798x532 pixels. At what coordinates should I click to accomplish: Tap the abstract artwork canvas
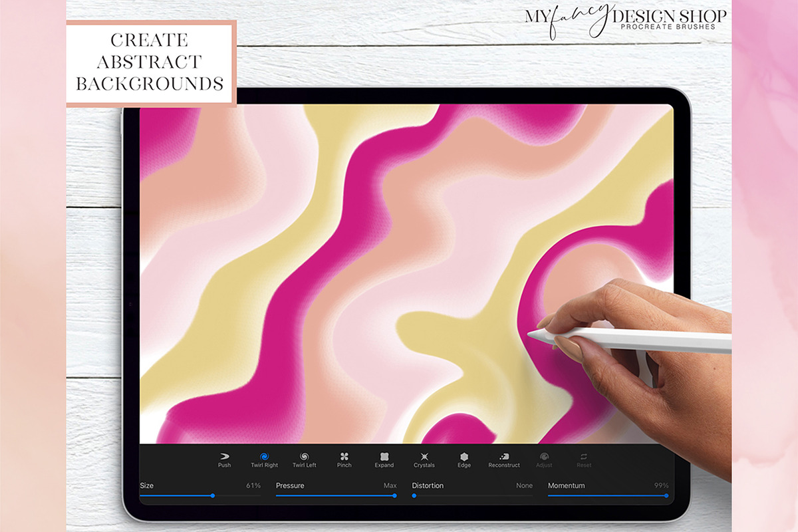[406, 274]
